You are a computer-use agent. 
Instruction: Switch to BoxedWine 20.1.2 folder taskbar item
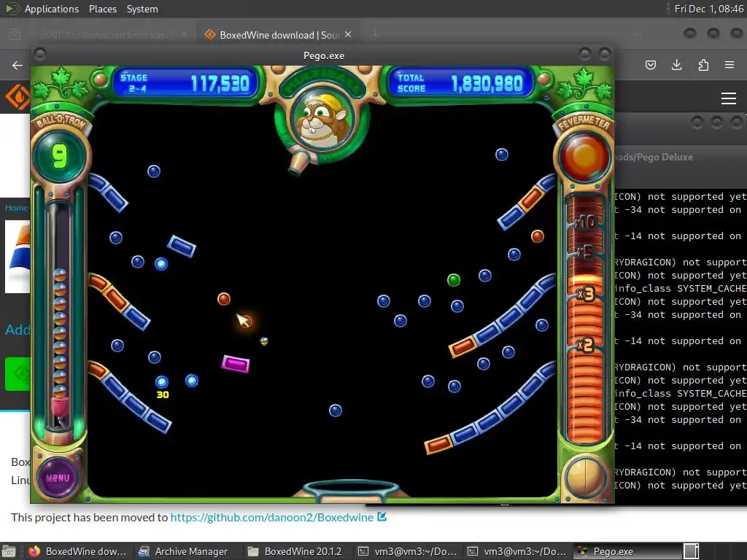click(295, 551)
